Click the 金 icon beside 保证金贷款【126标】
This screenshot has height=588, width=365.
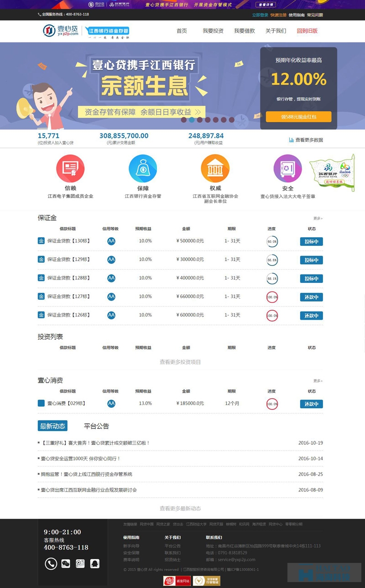pos(41,315)
